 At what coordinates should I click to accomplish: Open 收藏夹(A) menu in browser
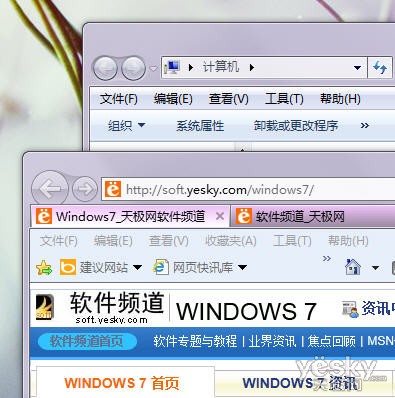click(230, 241)
